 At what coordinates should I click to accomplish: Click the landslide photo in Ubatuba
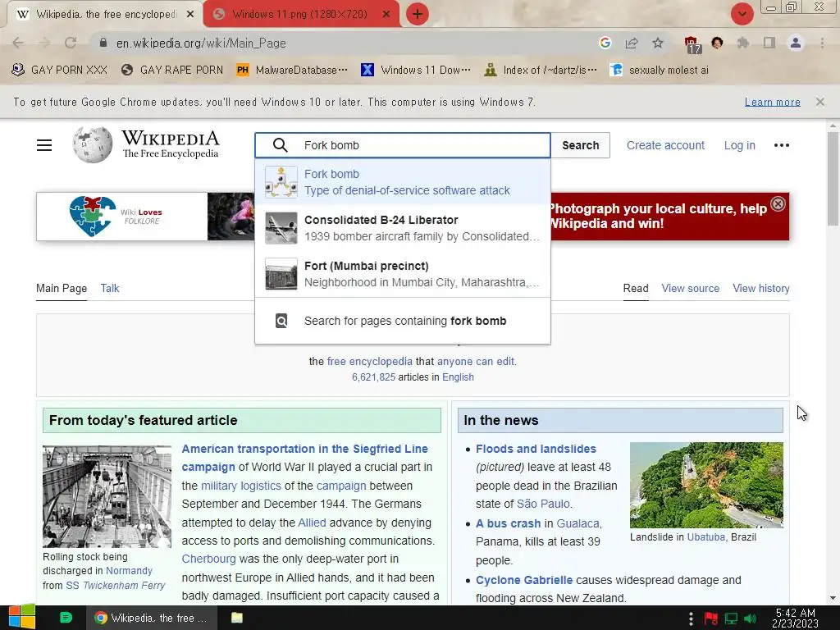706,485
